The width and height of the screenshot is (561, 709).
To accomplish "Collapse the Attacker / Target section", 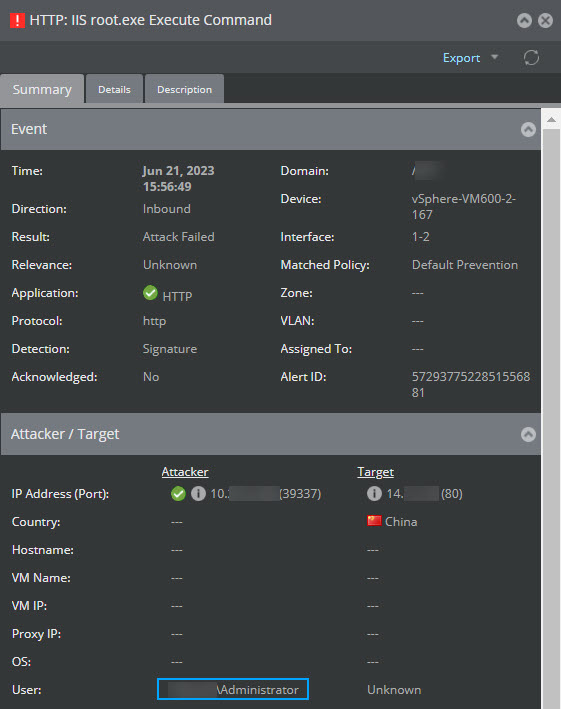I will pos(528,434).
